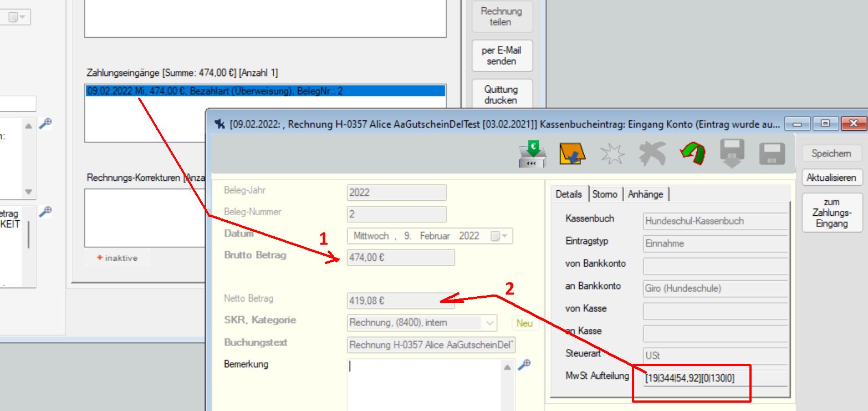Image resolution: width=868 pixels, height=411 pixels.
Task: Click the plain floppy disk save icon
Action: click(x=772, y=153)
